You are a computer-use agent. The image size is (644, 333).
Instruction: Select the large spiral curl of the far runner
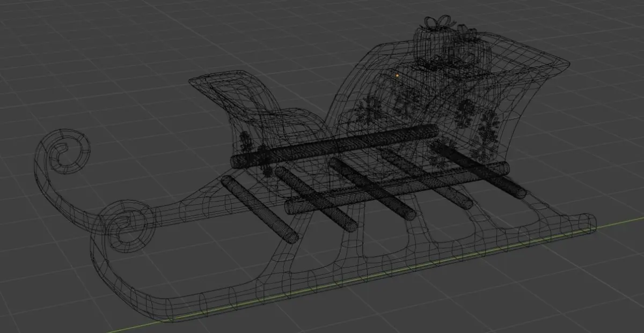[x=63, y=152]
